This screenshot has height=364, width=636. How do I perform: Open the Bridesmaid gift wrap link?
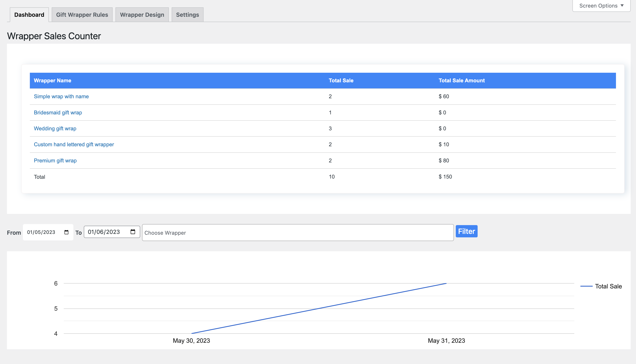click(x=58, y=113)
